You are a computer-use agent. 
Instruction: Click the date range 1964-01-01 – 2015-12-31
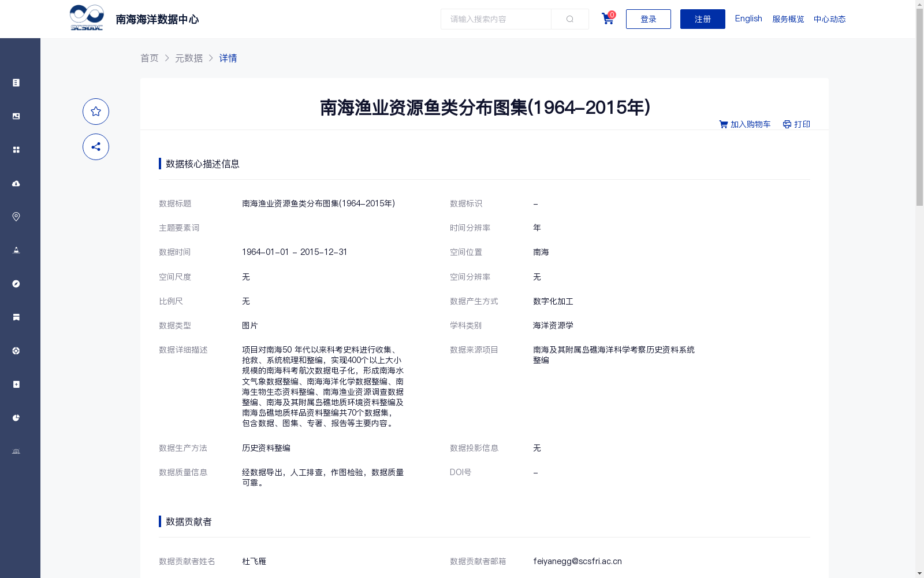[295, 252]
